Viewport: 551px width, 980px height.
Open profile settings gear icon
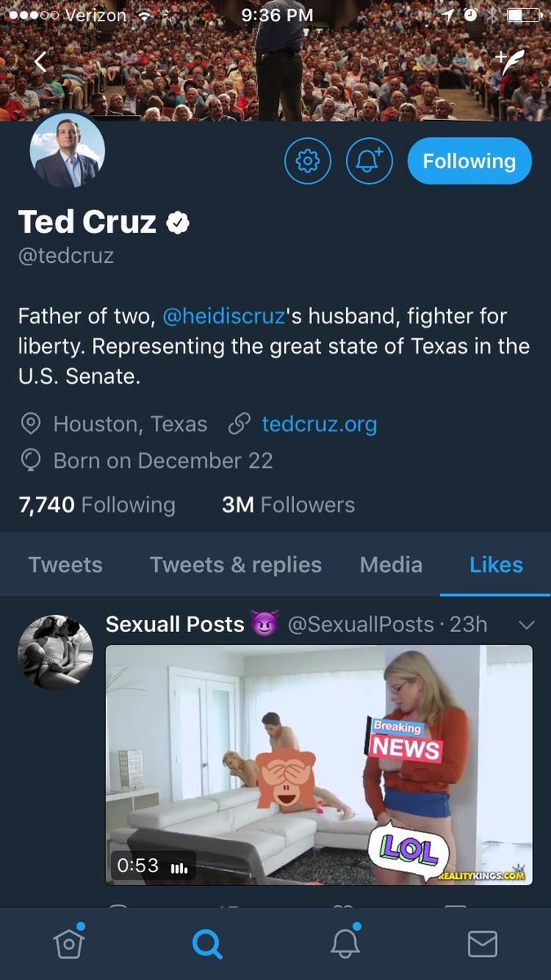pos(308,161)
